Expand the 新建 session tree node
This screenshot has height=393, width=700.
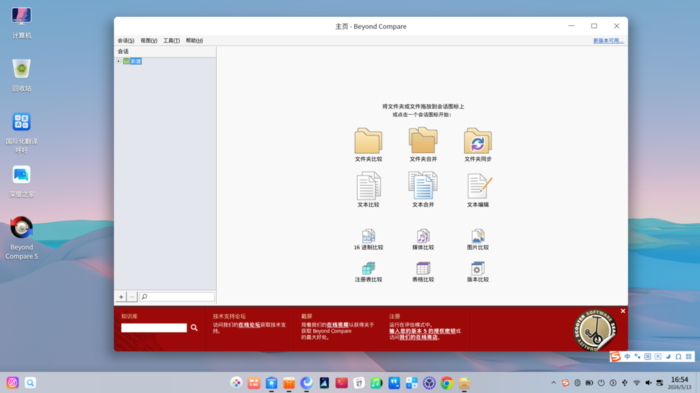click(119, 61)
